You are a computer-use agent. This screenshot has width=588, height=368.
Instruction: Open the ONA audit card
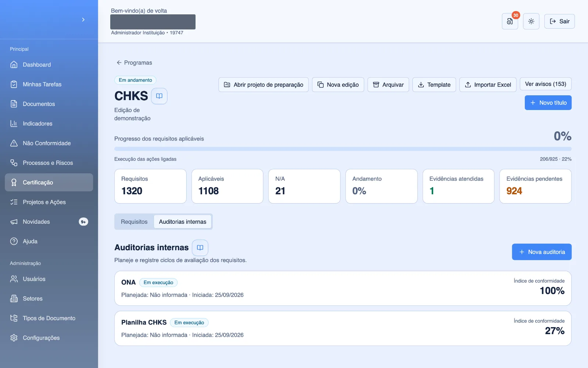point(343,289)
